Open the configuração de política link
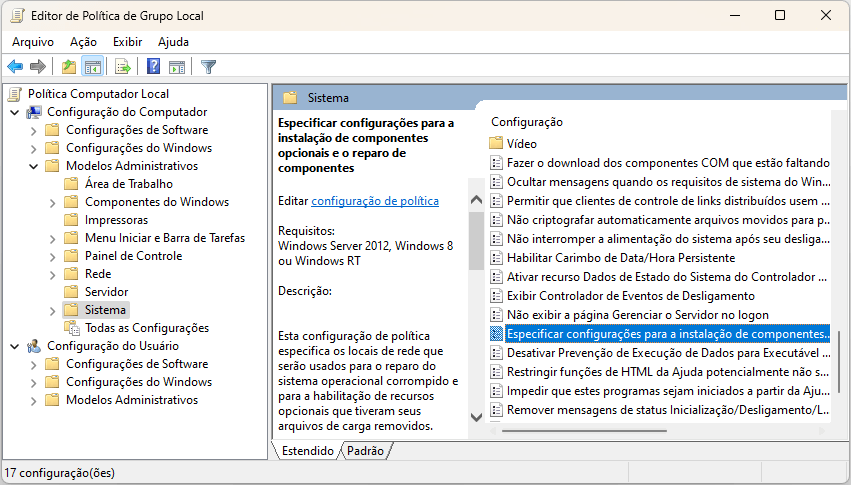Screen dimensions: 851x485 [375, 201]
